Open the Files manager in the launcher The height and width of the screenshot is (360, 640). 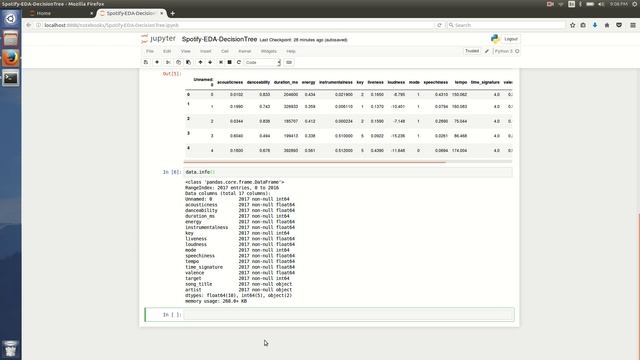[x=11, y=38]
